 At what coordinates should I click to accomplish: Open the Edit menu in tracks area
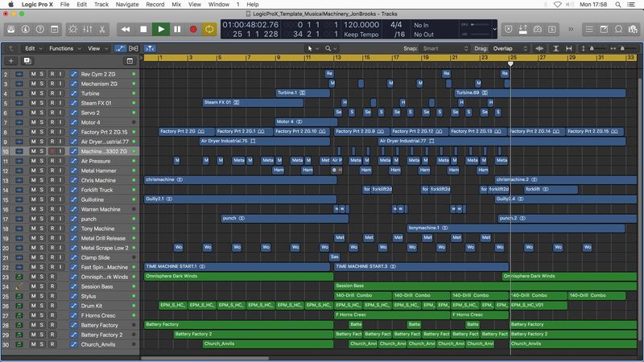coord(33,48)
